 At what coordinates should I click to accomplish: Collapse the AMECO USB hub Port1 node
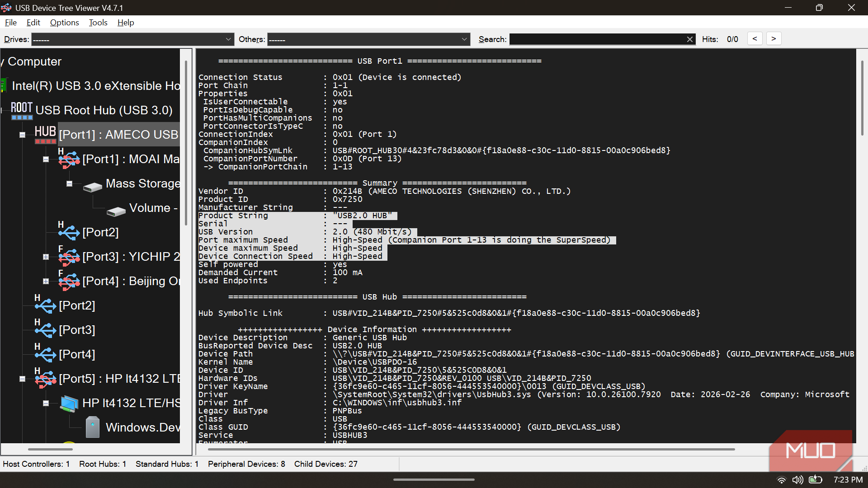coord(22,135)
